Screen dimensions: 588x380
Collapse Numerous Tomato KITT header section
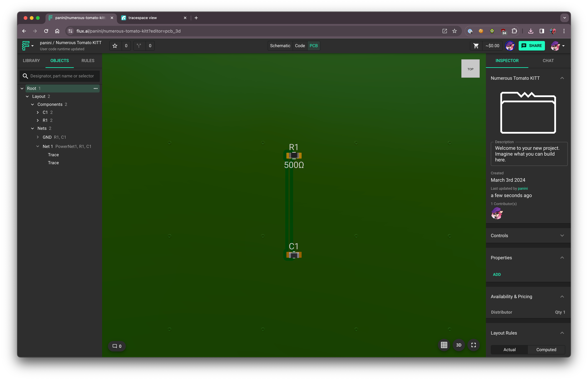[562, 78]
